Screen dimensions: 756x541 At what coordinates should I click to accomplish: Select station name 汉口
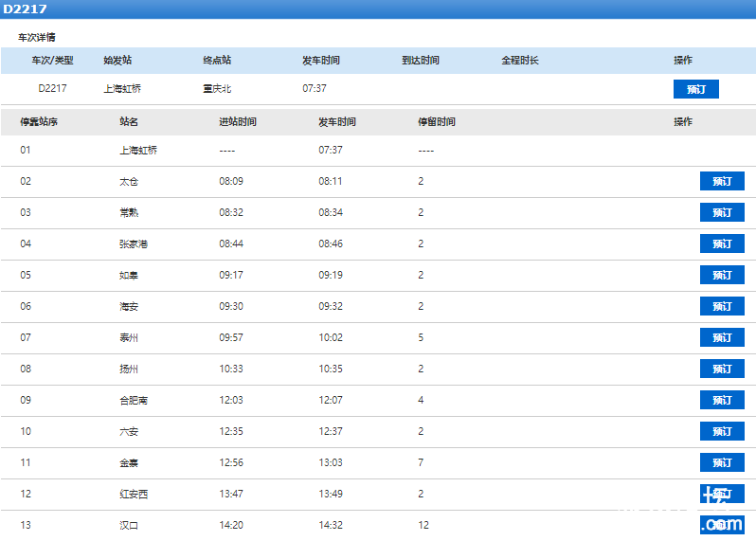click(129, 525)
